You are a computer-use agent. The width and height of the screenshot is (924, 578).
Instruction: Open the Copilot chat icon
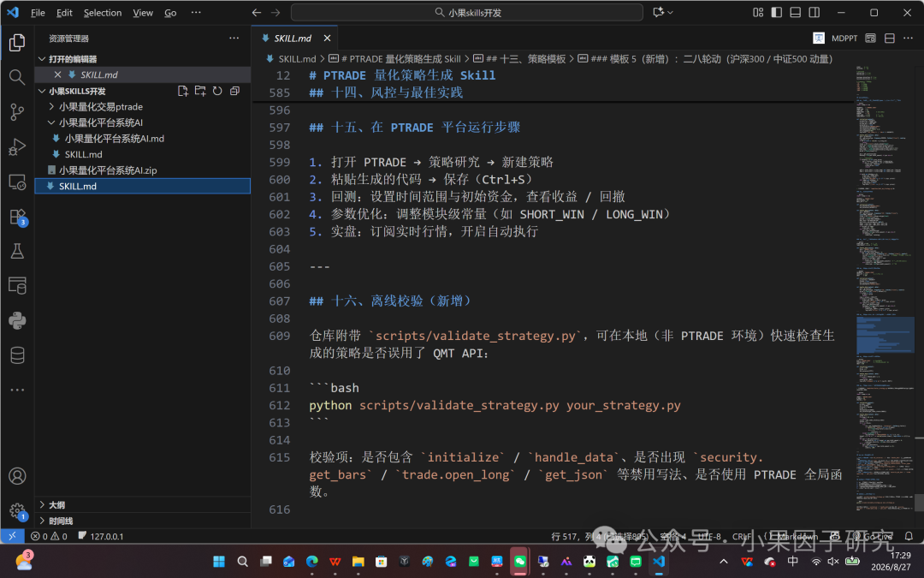(x=658, y=12)
